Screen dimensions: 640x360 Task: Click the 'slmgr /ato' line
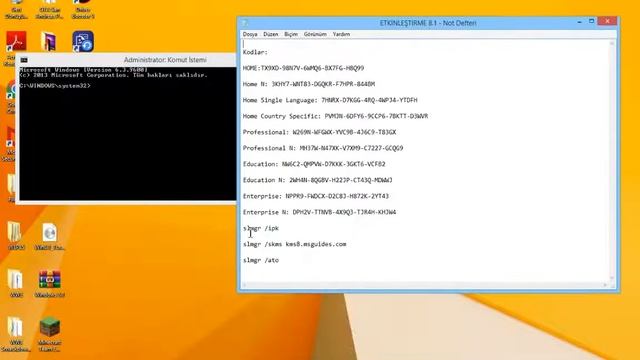coord(261,260)
